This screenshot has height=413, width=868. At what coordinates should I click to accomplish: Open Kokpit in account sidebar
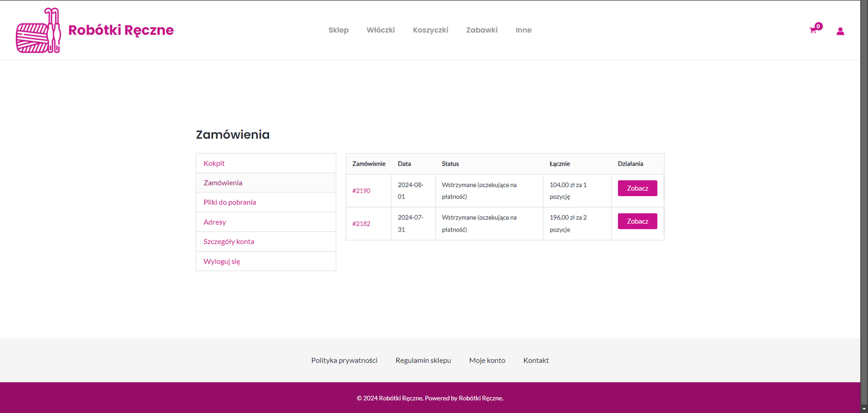(x=214, y=163)
